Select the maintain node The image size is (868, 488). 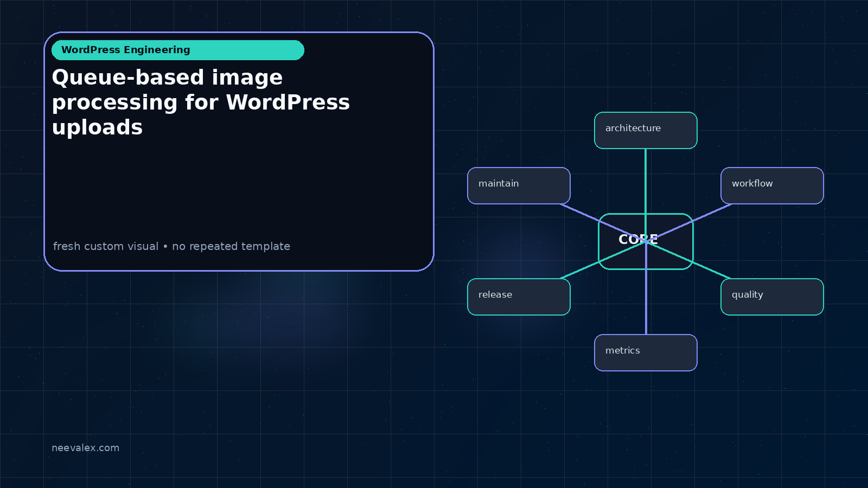pyautogui.click(x=519, y=185)
